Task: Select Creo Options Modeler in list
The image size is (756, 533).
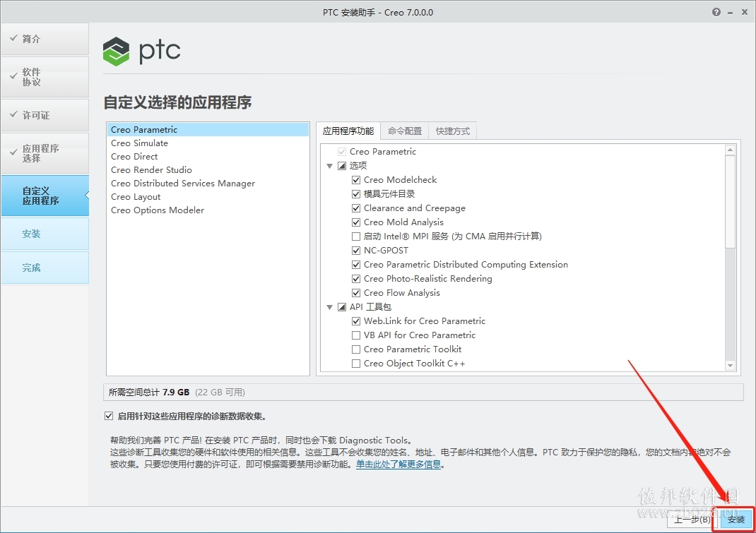Action: click(208, 210)
